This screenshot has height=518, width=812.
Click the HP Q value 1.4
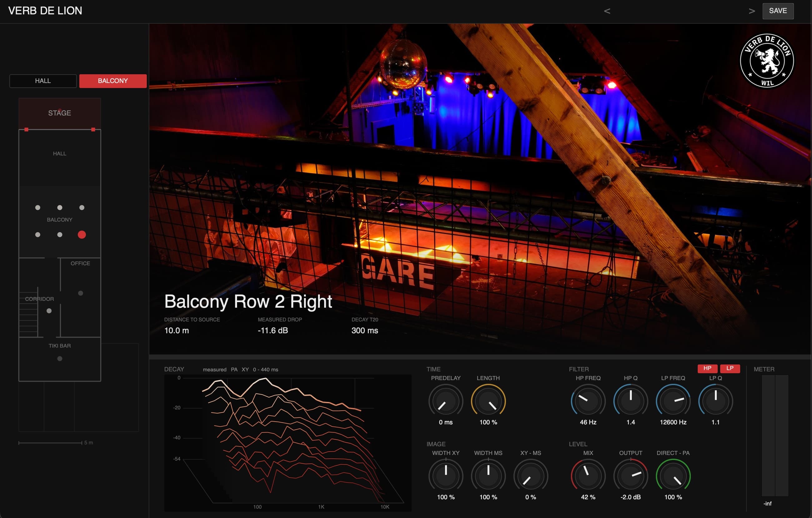point(631,422)
